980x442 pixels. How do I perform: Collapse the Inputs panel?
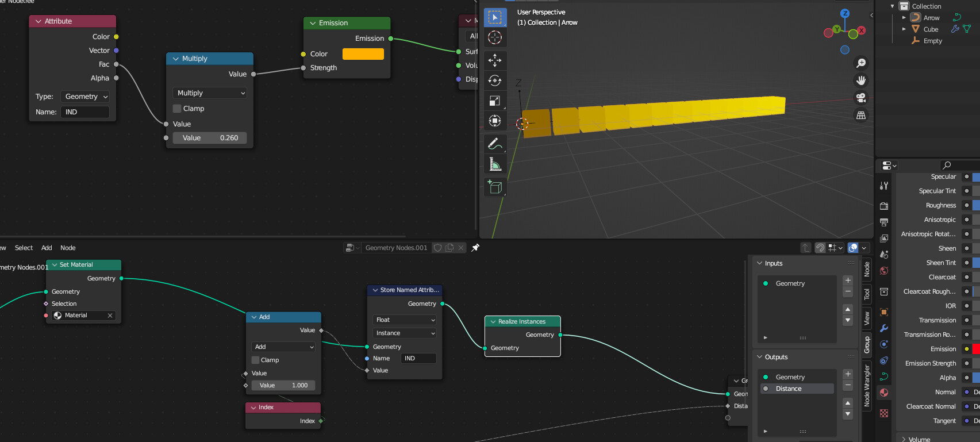[x=760, y=263]
